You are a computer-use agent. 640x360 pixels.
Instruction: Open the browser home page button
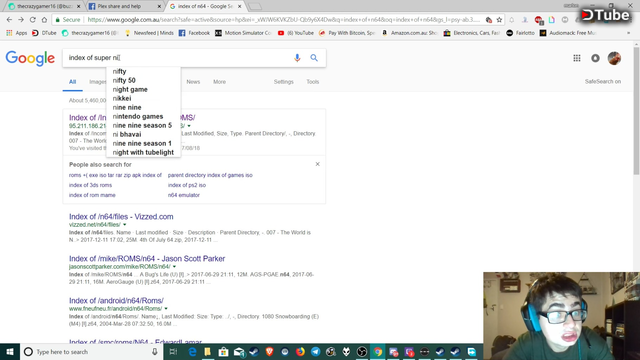[x=44, y=20]
